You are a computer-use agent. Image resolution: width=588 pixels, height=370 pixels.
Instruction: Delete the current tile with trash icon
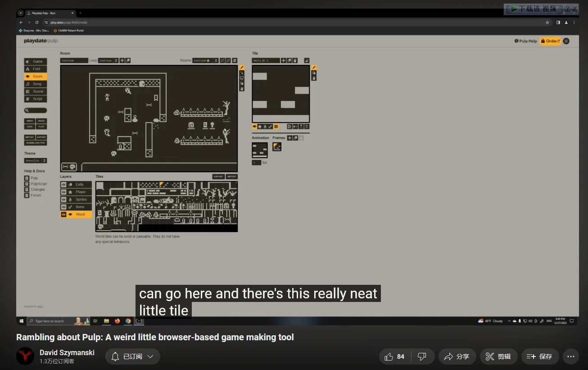(x=295, y=60)
